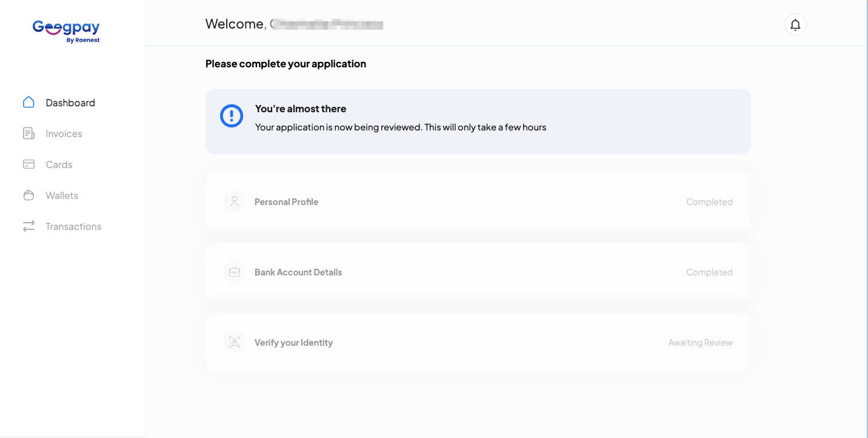The width and height of the screenshot is (868, 438).
Task: Click the Bank Account Details briefcase icon
Action: 235,272
